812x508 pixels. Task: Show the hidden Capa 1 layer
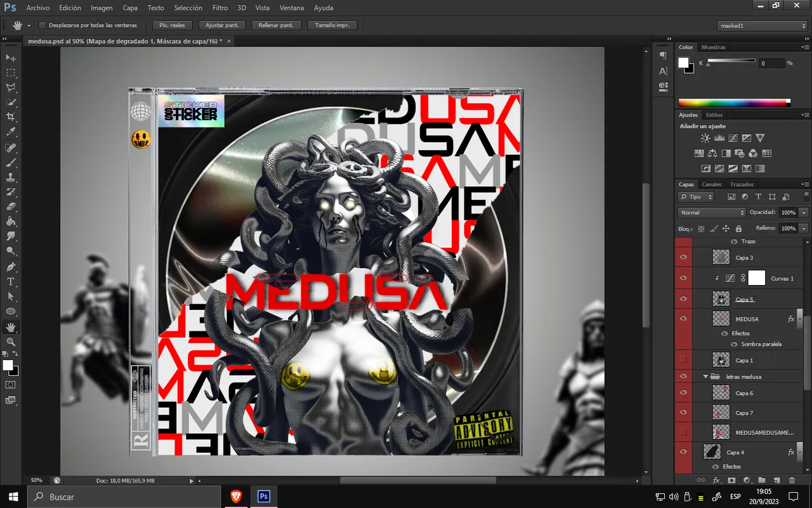point(683,360)
